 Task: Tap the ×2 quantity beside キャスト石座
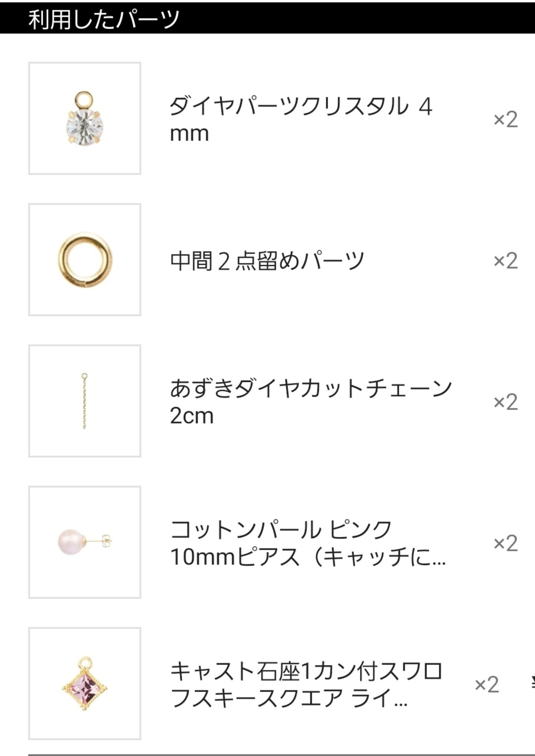pos(487,685)
